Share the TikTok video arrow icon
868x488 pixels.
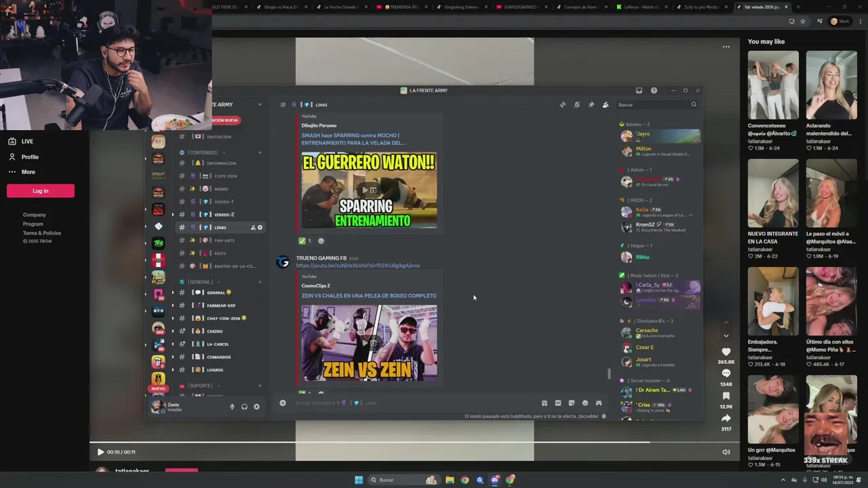pyautogui.click(x=726, y=418)
